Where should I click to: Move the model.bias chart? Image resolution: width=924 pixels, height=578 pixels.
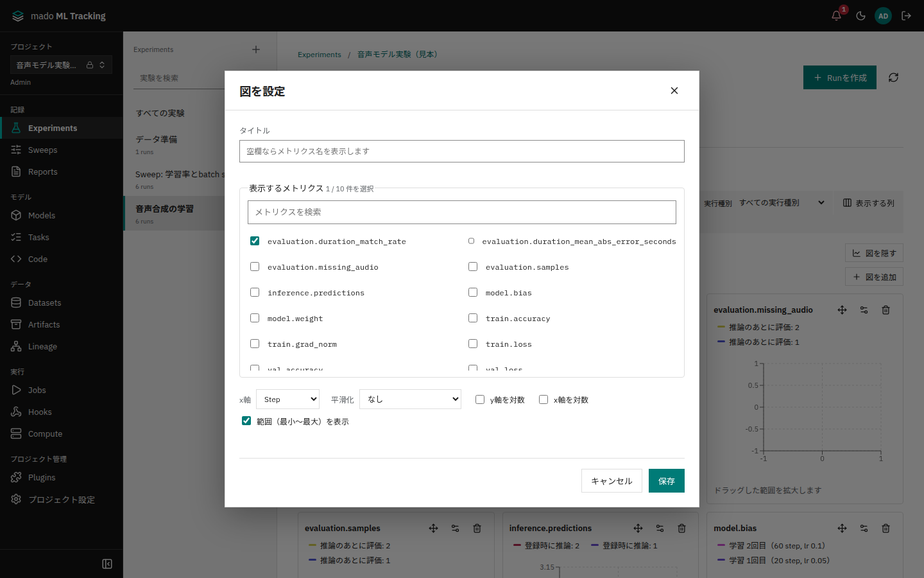click(843, 529)
